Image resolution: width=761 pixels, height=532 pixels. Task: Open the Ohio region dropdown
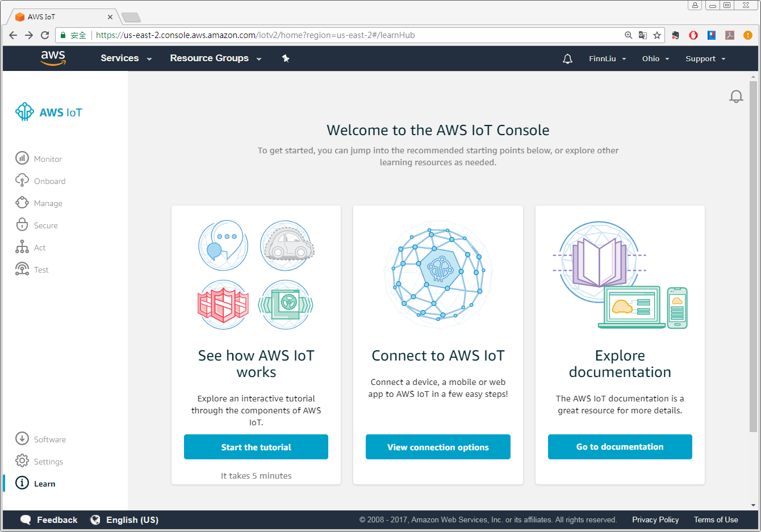point(656,58)
